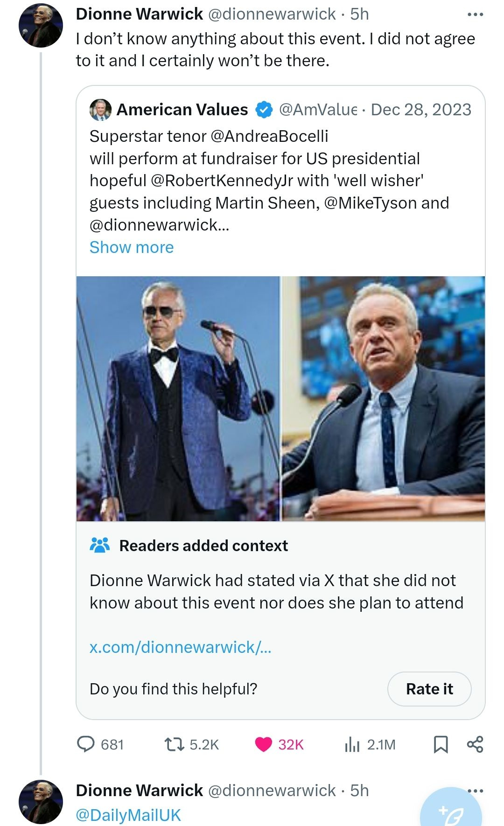Tap the American Values verified badge

pyautogui.click(x=264, y=110)
